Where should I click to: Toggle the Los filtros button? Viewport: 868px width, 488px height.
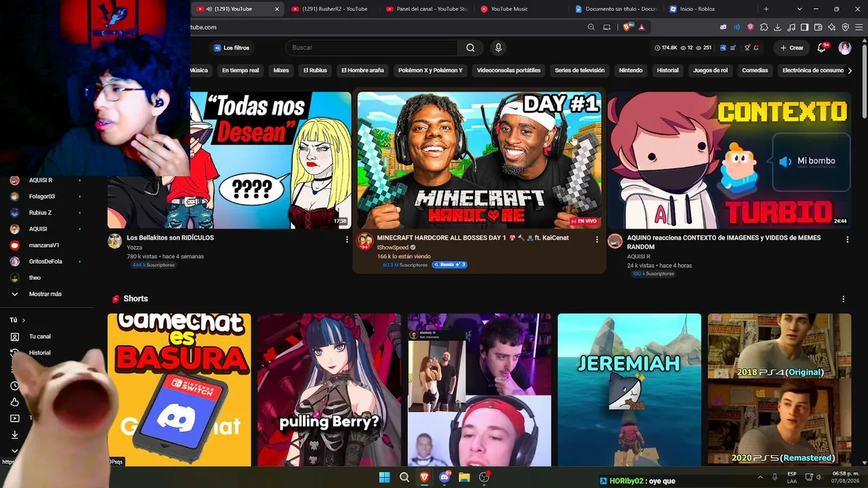pos(232,47)
